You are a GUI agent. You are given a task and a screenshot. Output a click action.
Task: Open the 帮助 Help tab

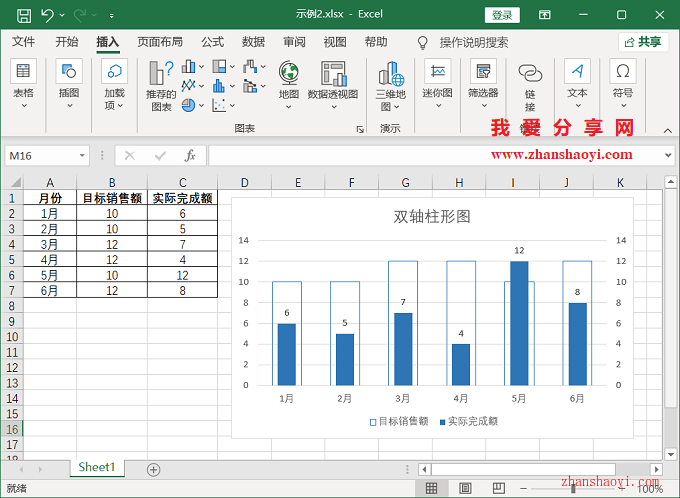coord(376,42)
